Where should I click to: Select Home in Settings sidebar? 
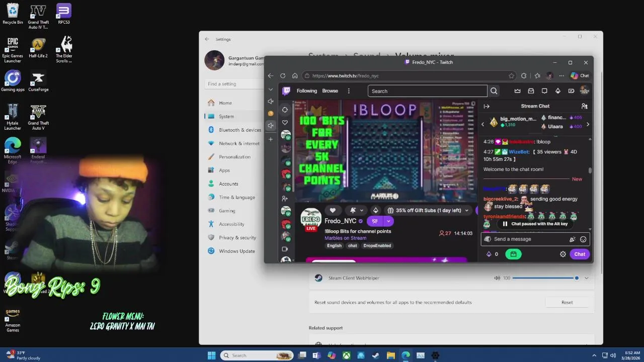(233, 103)
